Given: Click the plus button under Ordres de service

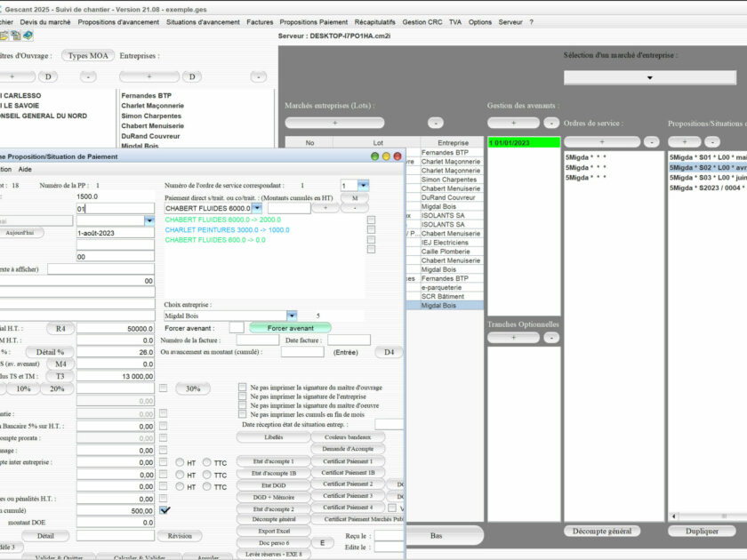Looking at the screenshot, I should pyautogui.click(x=602, y=142).
